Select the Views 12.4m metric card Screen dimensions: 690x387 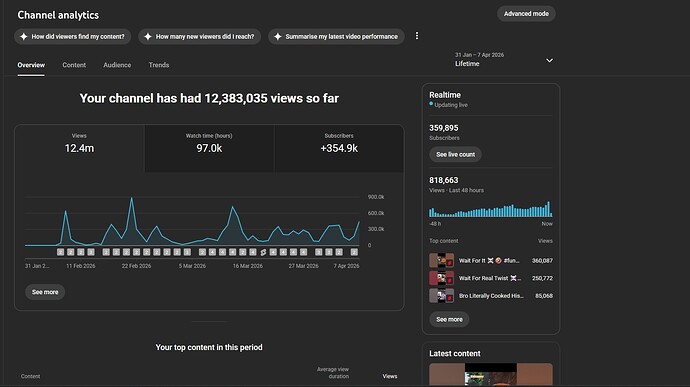(x=79, y=148)
